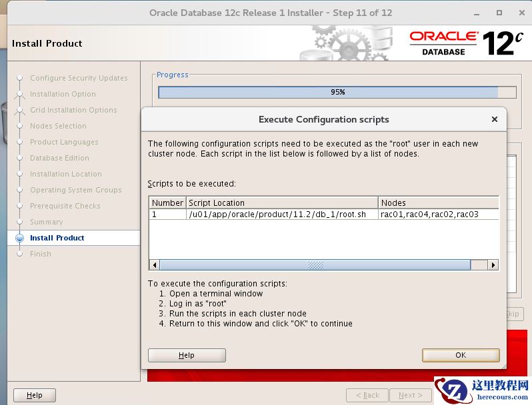Select Installation Location step
The height and width of the screenshot is (405, 532).
(x=66, y=174)
